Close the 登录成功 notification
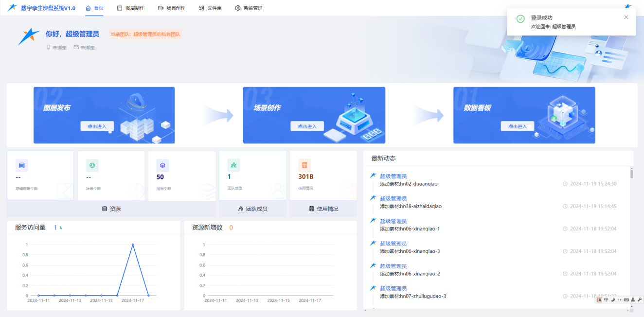644x317 pixels. [626, 17]
